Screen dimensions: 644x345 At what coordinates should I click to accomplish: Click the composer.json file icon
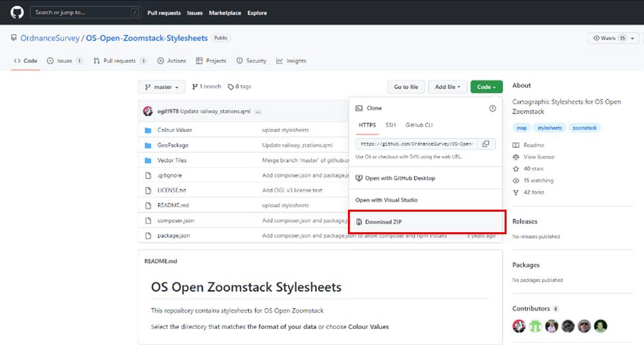148,221
